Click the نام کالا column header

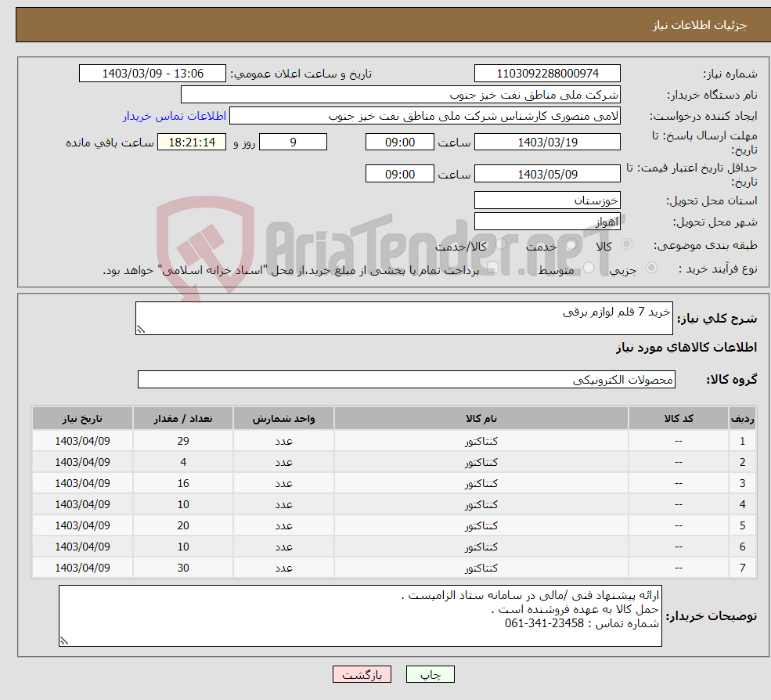[481, 419]
